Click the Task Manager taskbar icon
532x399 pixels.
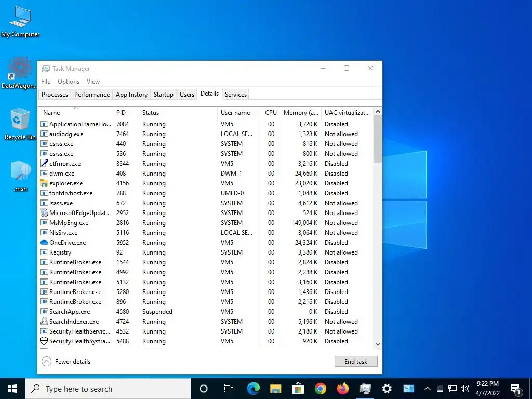[365, 389]
